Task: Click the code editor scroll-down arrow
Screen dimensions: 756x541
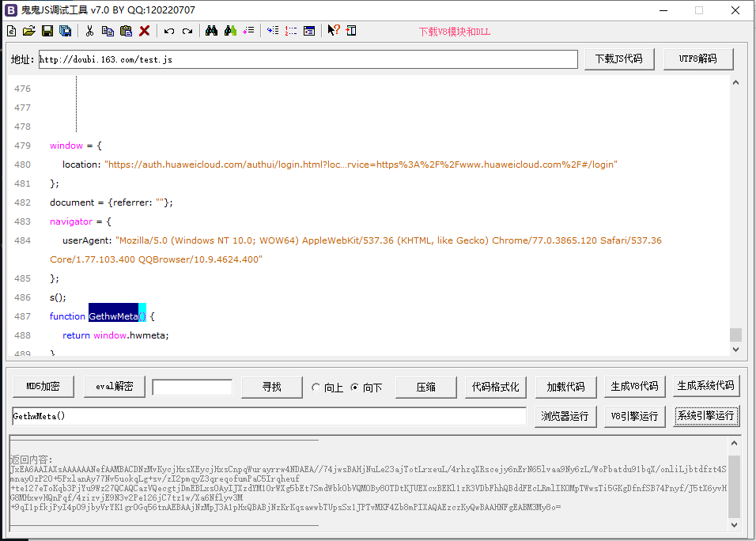Action: coord(735,349)
